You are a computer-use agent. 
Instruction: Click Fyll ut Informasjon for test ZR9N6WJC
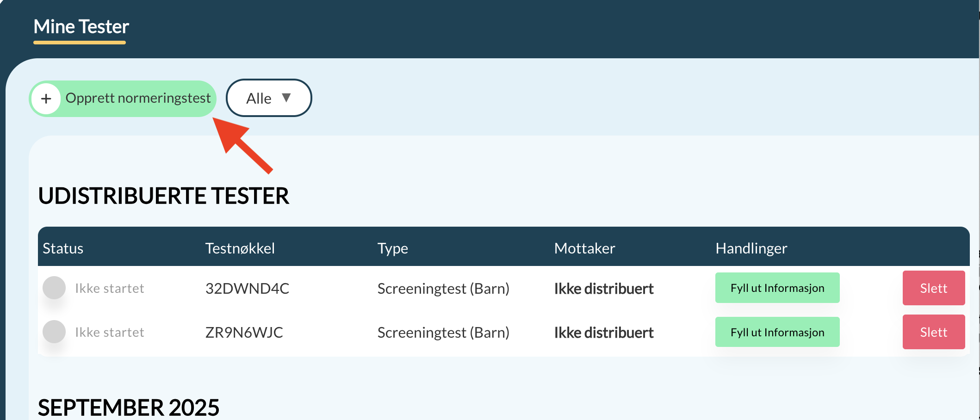(777, 332)
